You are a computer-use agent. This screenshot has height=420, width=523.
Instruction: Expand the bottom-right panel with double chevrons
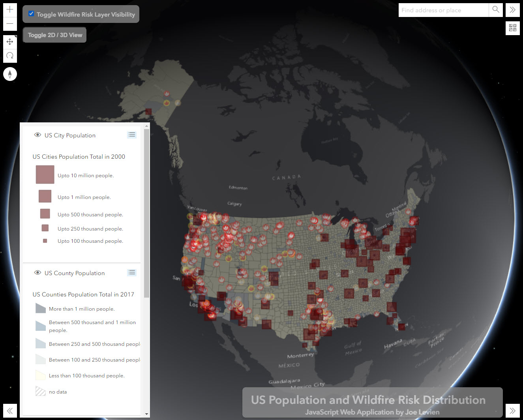click(x=512, y=411)
